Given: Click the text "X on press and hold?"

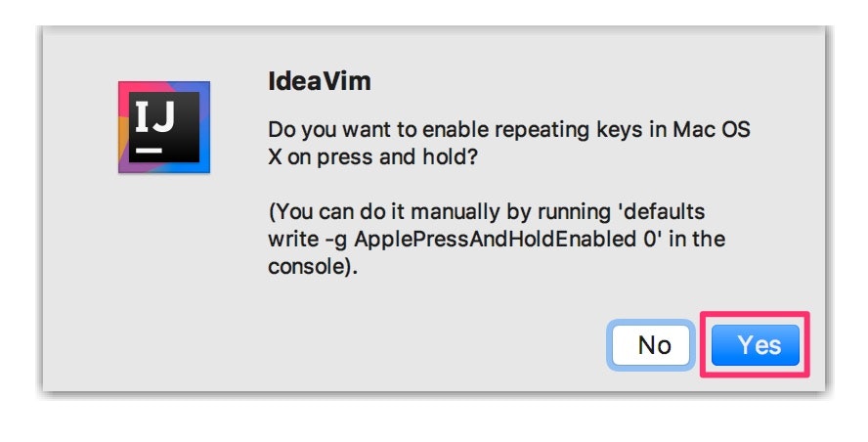Looking at the screenshot, I should pos(372,157).
